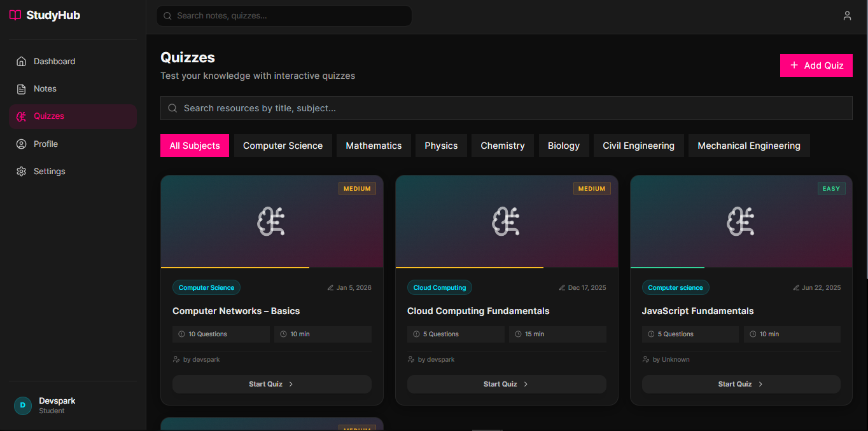This screenshot has height=431, width=868.
Task: Click the Profile person icon in sidebar
Action: [22, 144]
